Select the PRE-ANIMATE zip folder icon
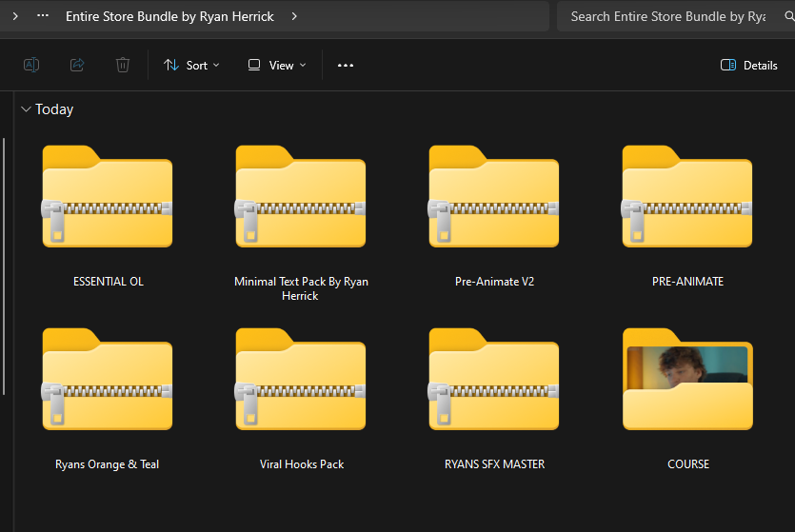Viewport: 795px width, 532px height. pos(686,197)
